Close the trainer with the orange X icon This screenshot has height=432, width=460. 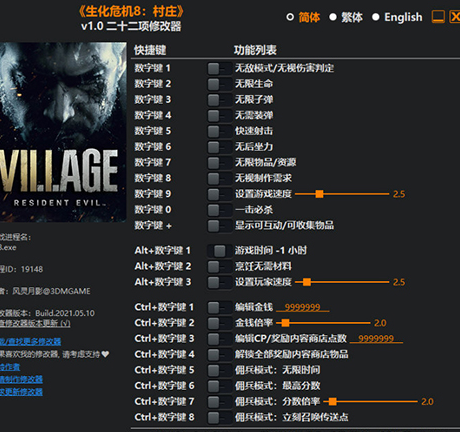click(x=455, y=17)
